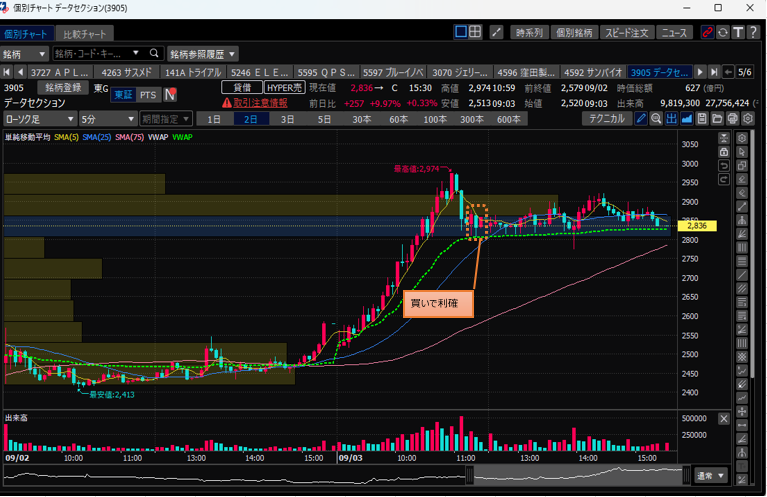Open the ローソク足 chart type dropdown
767x497 pixels.
[39, 119]
